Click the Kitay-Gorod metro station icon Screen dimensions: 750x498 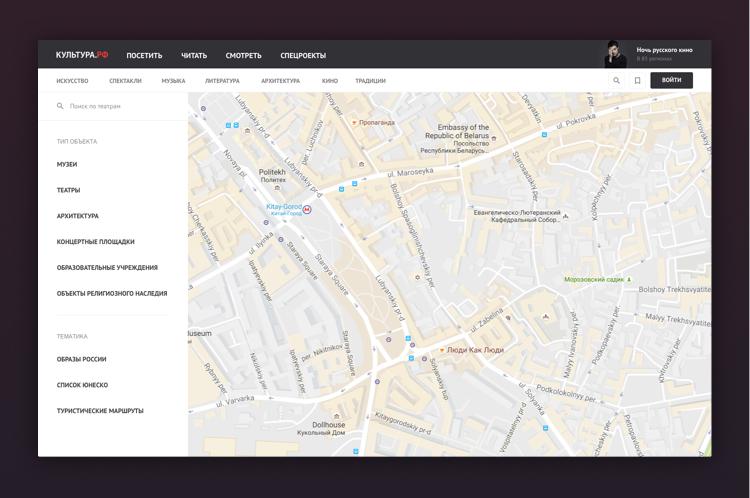[307, 210]
